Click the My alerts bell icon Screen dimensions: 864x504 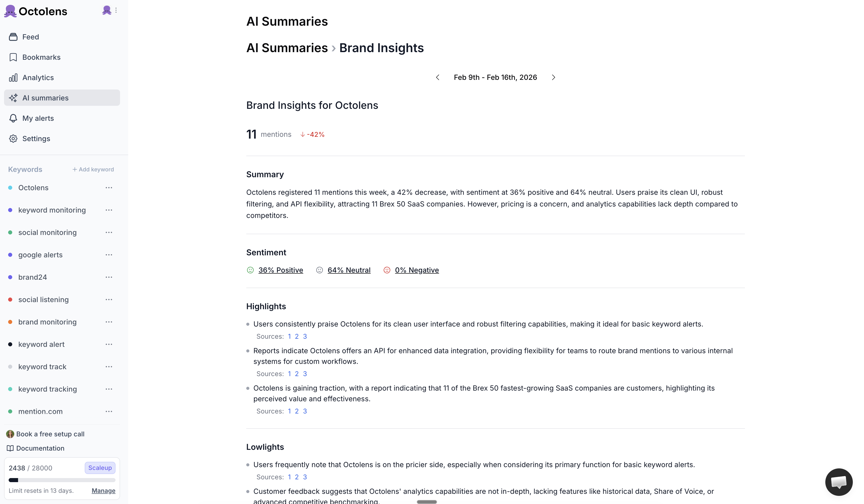13,118
